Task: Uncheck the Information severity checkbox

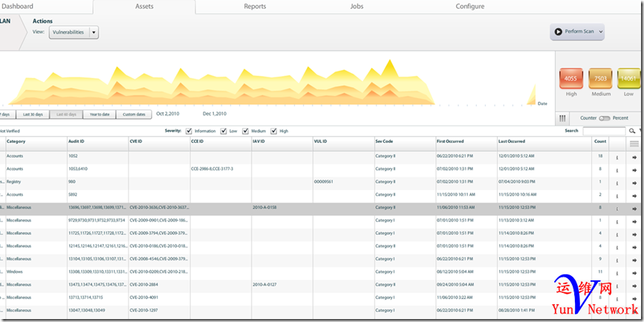Action: (188, 131)
